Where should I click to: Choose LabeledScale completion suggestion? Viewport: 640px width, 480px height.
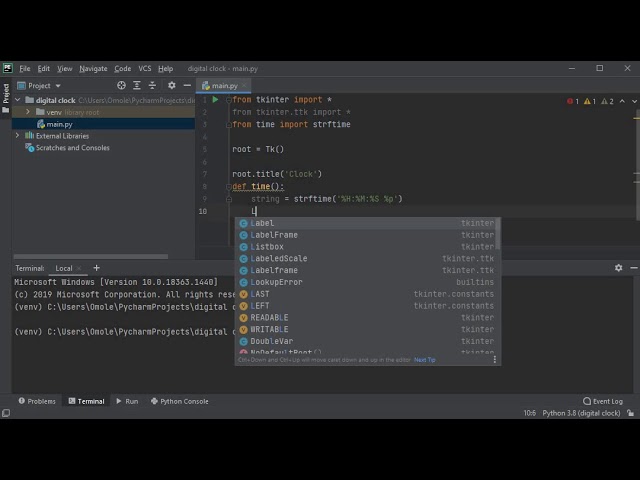[x=367, y=259]
